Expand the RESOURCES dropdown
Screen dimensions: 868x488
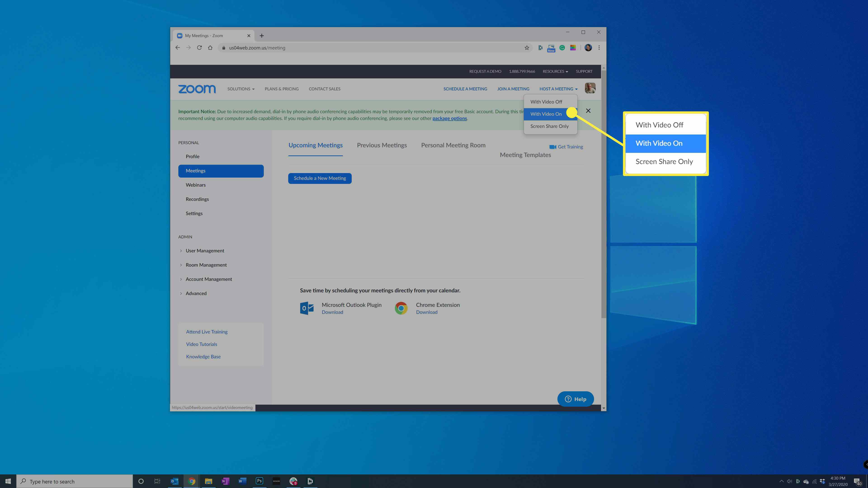555,71
